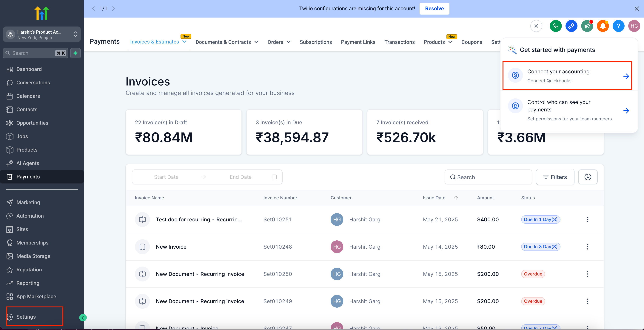
Task: Open the orange notifications bell
Action: 603,26
